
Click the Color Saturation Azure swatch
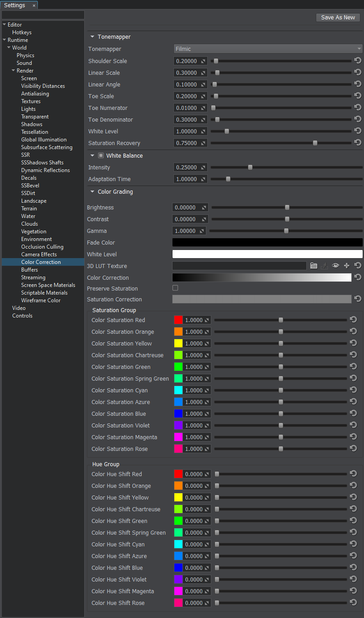178,402
